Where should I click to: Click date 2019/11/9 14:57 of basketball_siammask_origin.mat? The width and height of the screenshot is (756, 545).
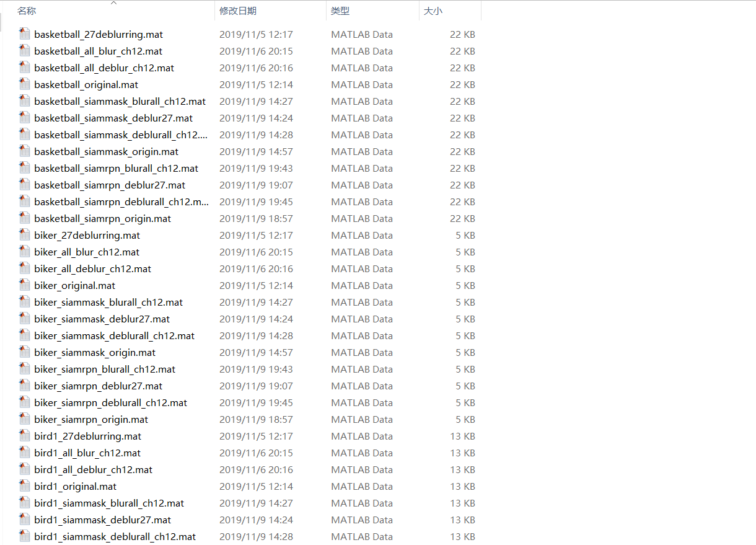click(x=256, y=151)
